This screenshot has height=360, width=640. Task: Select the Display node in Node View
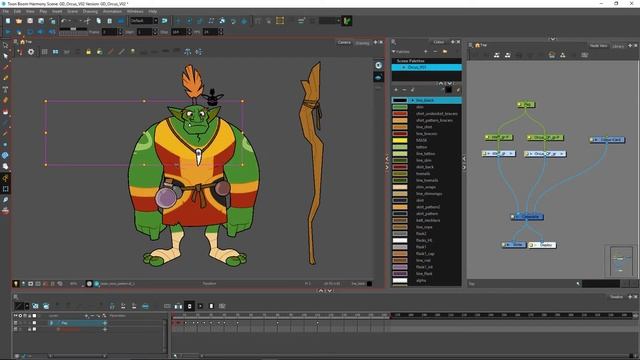click(x=542, y=245)
